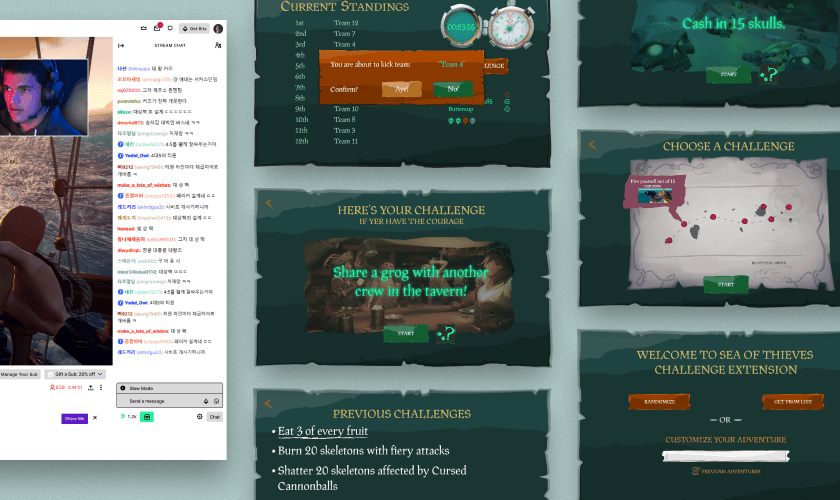Click the challenge tooltip card on the map
Screen dimensions: 840x500
coord(655,191)
